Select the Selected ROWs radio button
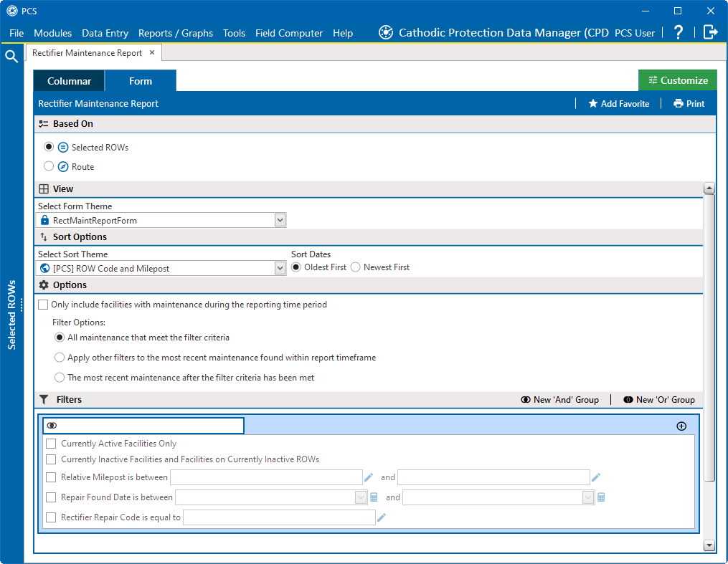This screenshot has height=564, width=728. click(x=49, y=147)
